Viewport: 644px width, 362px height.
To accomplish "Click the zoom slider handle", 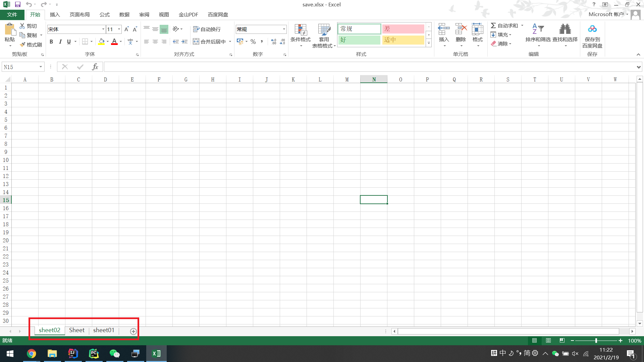I will click(596, 341).
